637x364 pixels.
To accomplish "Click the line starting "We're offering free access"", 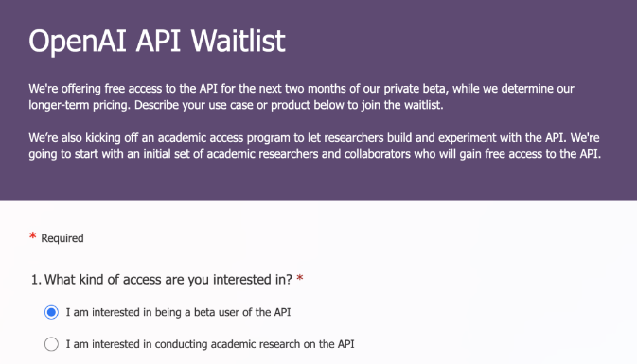I will tap(301, 89).
